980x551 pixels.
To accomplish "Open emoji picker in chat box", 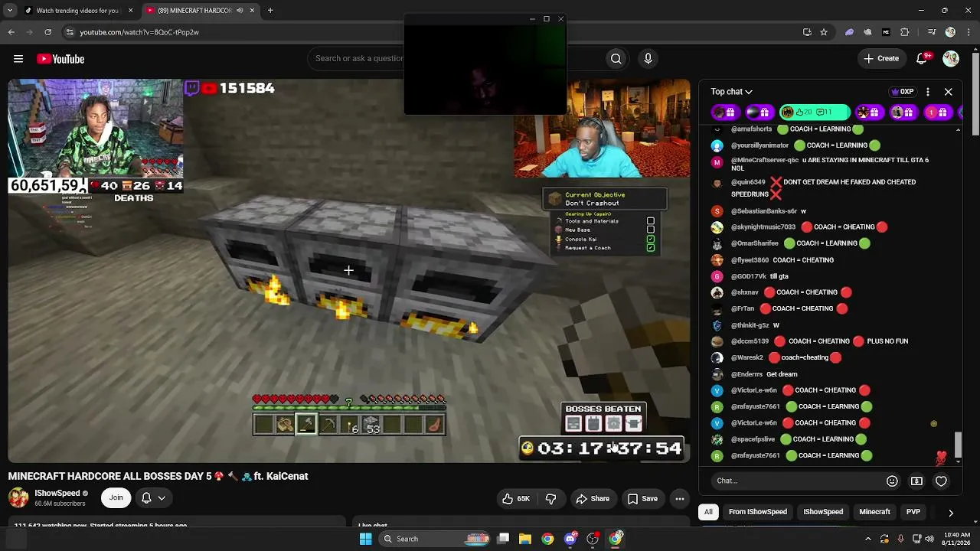I will pyautogui.click(x=892, y=481).
